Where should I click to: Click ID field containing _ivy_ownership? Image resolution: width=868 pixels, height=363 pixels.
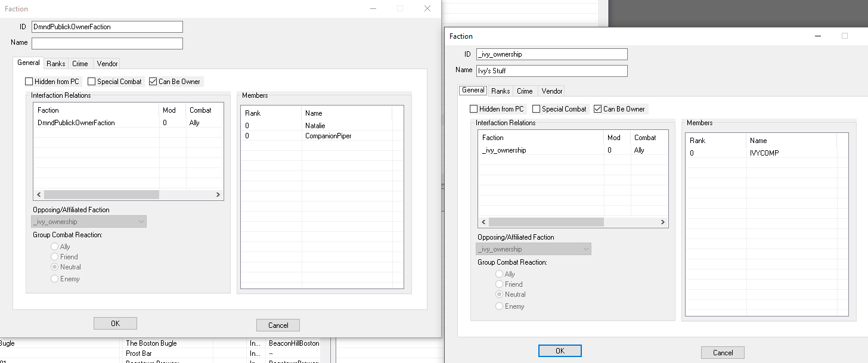[552, 54]
